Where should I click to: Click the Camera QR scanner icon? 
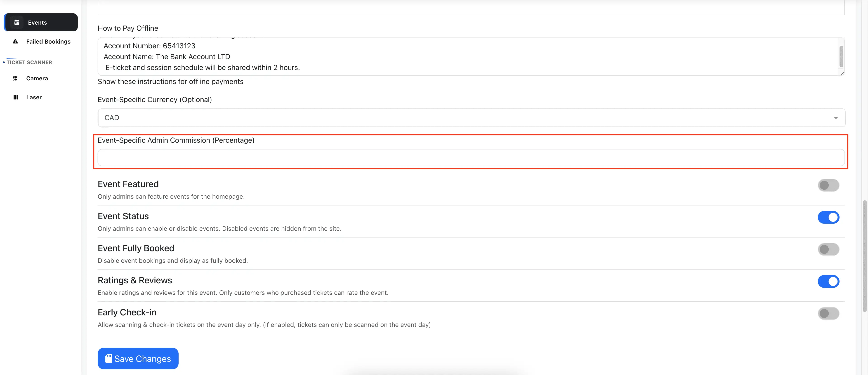coord(15,78)
